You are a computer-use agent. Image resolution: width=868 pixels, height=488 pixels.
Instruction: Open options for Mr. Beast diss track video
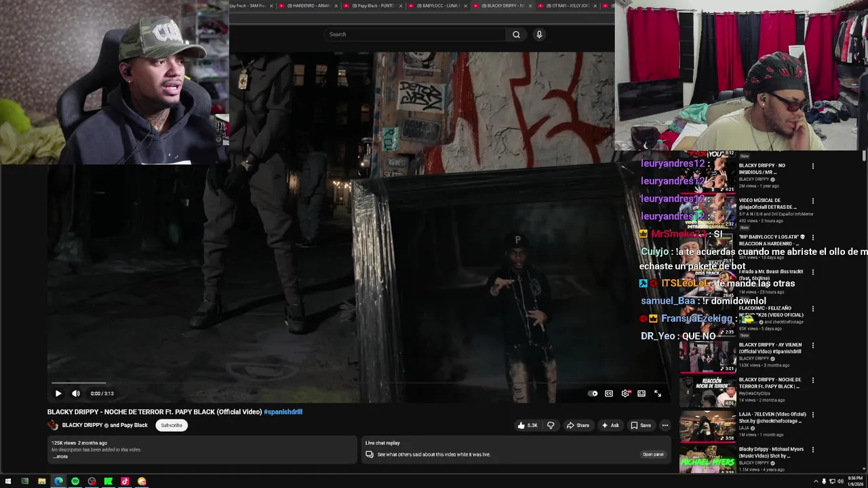click(812, 272)
